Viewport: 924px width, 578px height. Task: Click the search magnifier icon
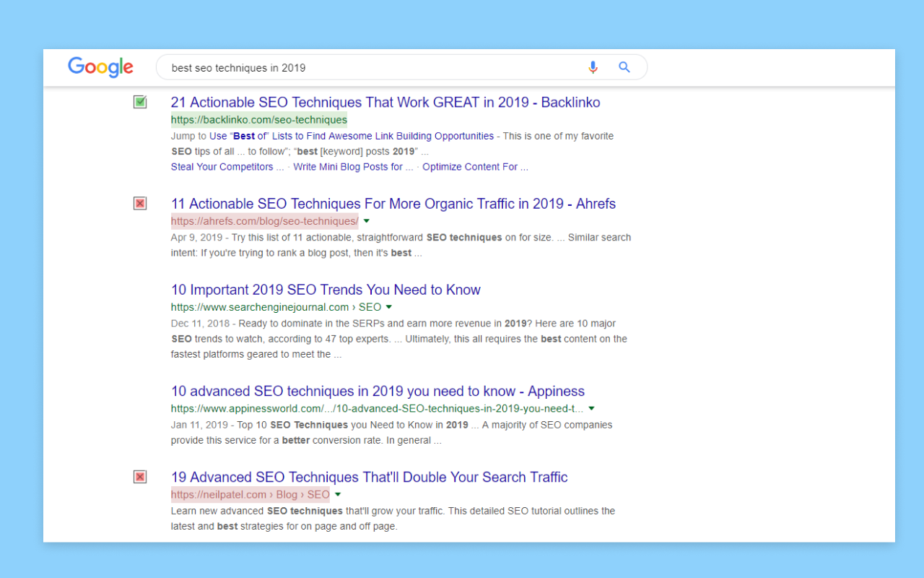pyautogui.click(x=624, y=67)
